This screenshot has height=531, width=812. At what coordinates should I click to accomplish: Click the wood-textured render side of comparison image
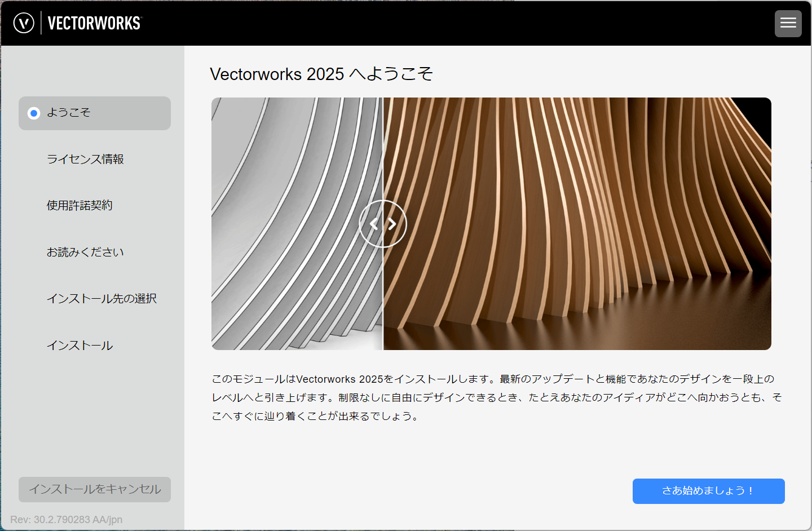click(x=577, y=224)
